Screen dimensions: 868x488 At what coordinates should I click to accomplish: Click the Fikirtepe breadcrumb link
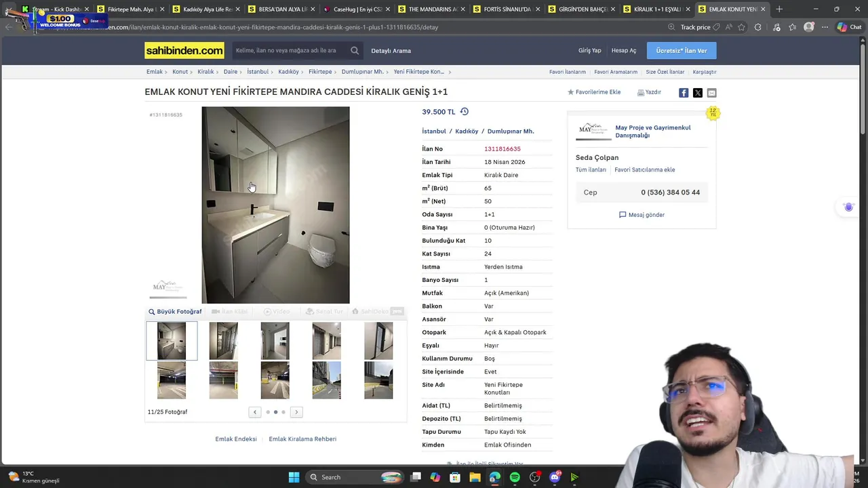coord(320,72)
